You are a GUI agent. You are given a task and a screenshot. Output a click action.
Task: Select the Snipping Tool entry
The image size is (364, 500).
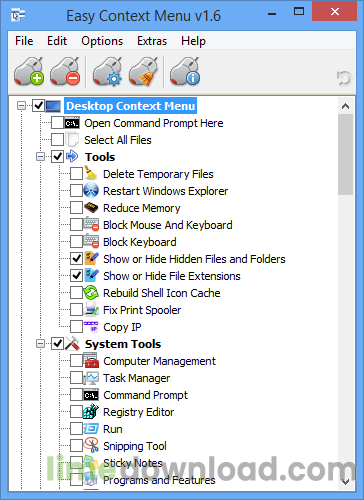point(135,446)
